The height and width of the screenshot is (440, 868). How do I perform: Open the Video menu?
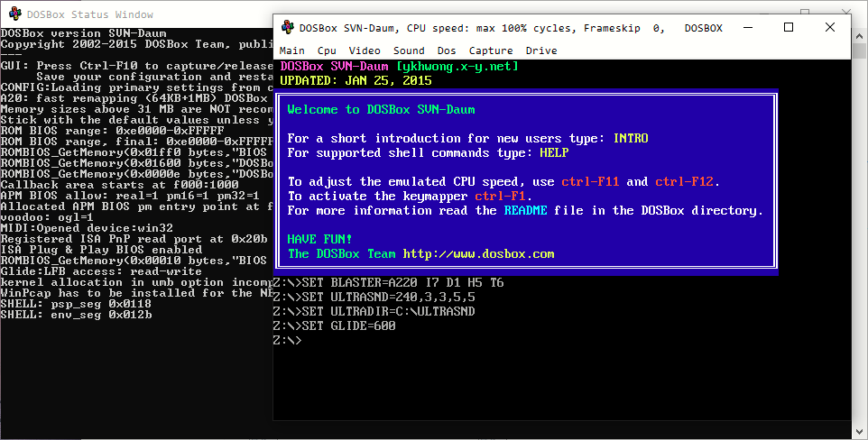point(365,50)
